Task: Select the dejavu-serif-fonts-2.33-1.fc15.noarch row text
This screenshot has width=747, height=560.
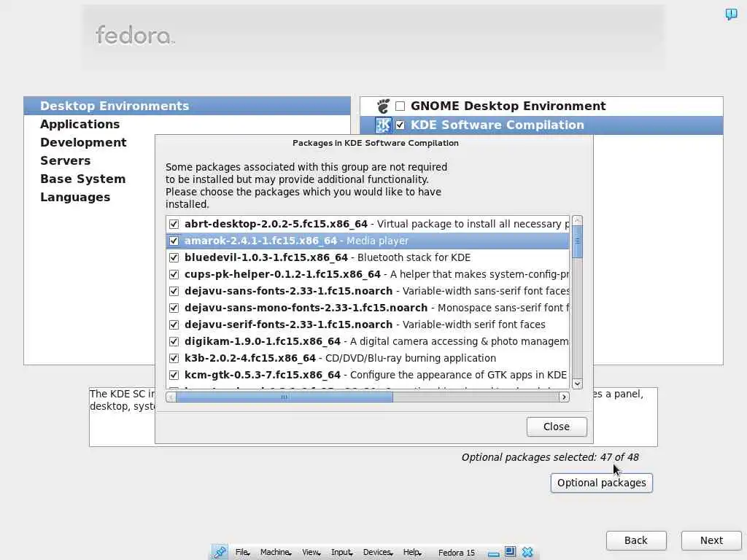Action: coord(288,324)
